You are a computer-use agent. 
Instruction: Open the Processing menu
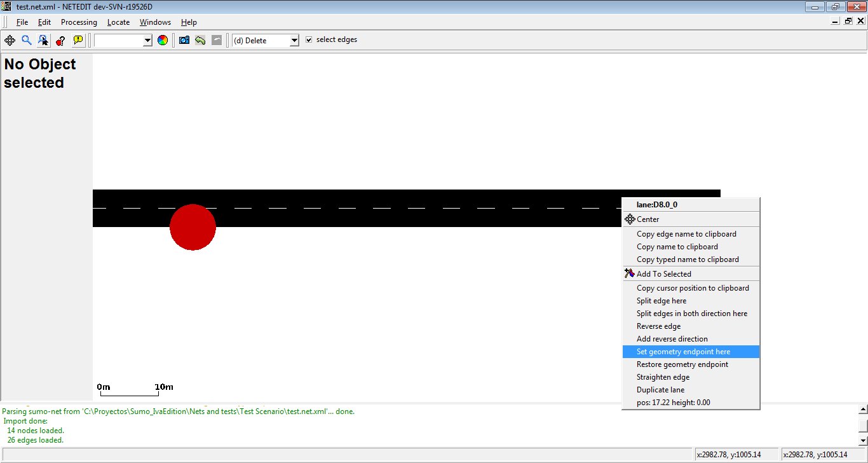pyautogui.click(x=79, y=22)
